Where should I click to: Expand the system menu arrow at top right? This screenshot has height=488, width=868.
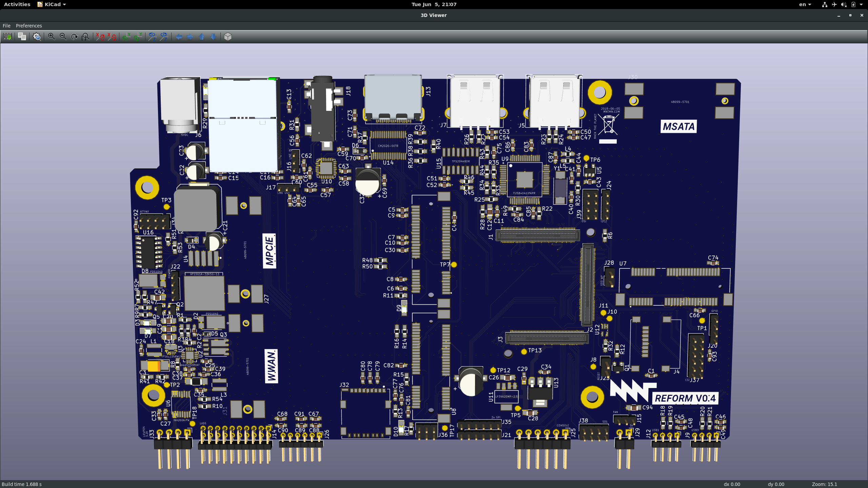(x=861, y=4)
